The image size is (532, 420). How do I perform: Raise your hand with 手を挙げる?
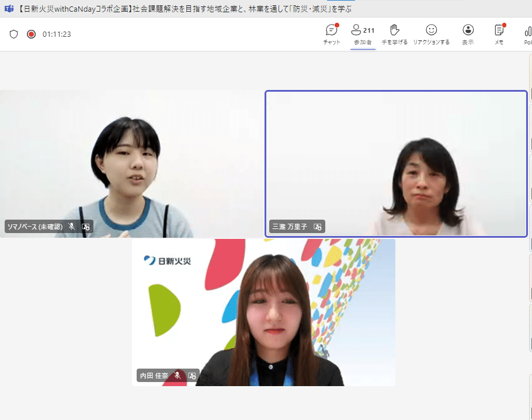(395, 33)
